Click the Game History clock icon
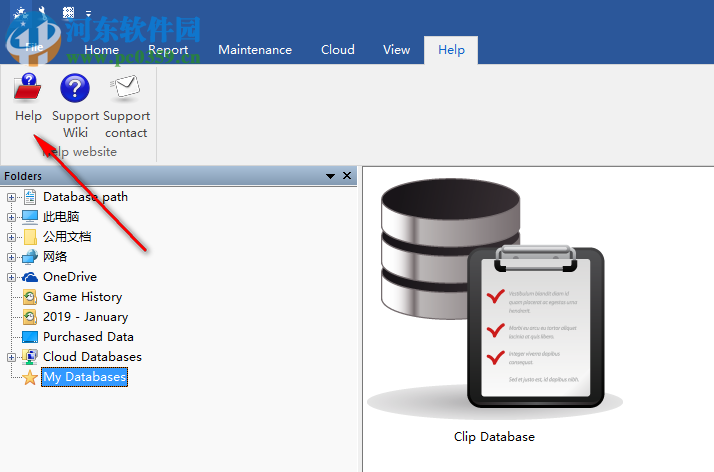 point(30,297)
